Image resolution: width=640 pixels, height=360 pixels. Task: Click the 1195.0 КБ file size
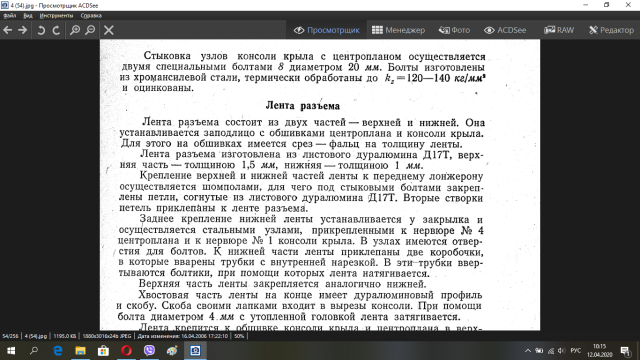64,336
